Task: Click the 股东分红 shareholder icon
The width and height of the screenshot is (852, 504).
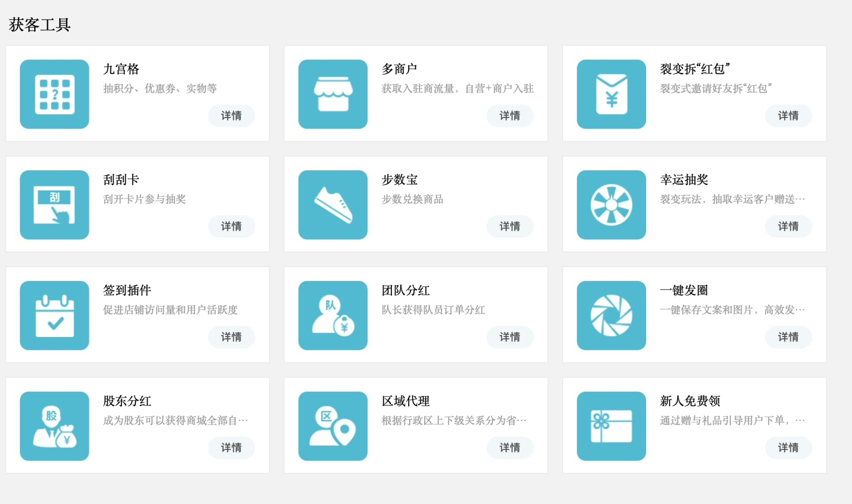Action: [54, 426]
